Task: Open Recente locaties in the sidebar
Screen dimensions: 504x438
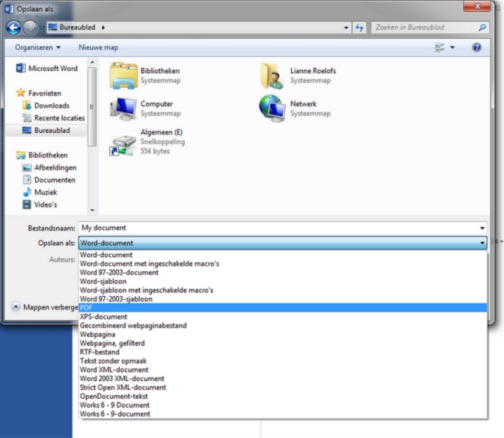Action: pyautogui.click(x=53, y=118)
